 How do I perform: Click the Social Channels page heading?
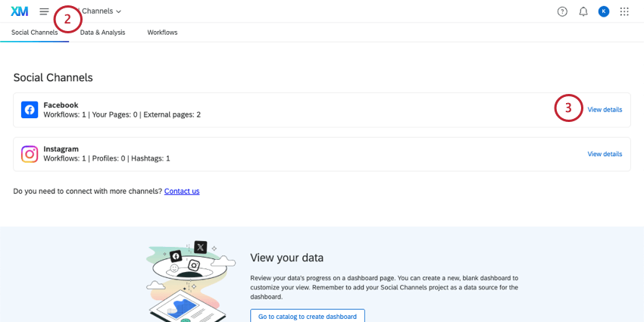pyautogui.click(x=53, y=77)
